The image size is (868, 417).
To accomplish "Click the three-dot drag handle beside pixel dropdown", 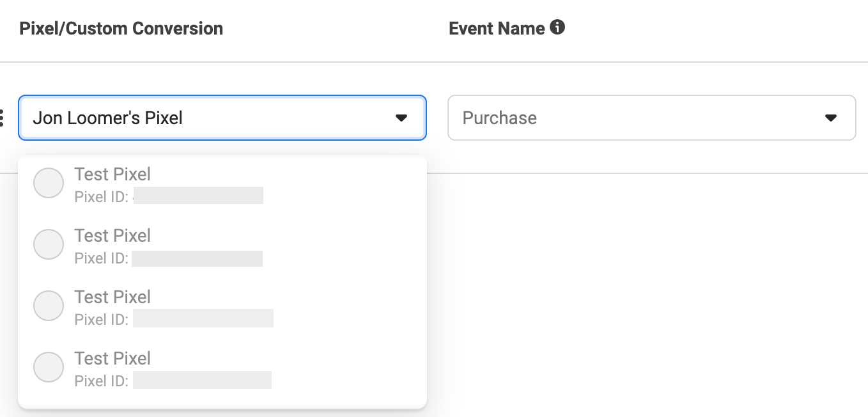I will tap(2, 118).
